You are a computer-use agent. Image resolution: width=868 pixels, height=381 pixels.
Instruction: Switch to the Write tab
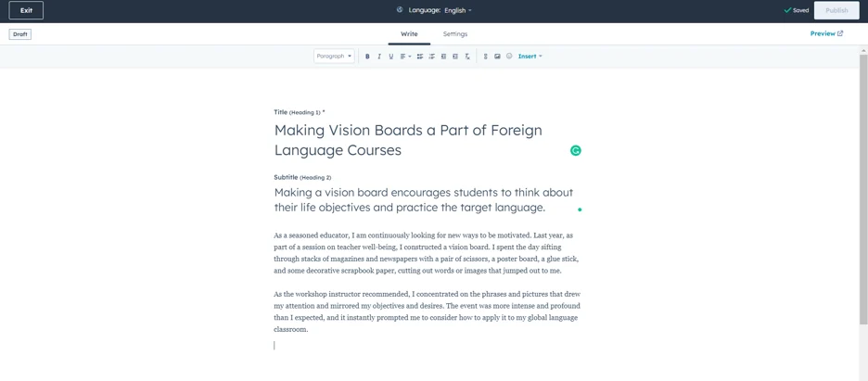409,34
